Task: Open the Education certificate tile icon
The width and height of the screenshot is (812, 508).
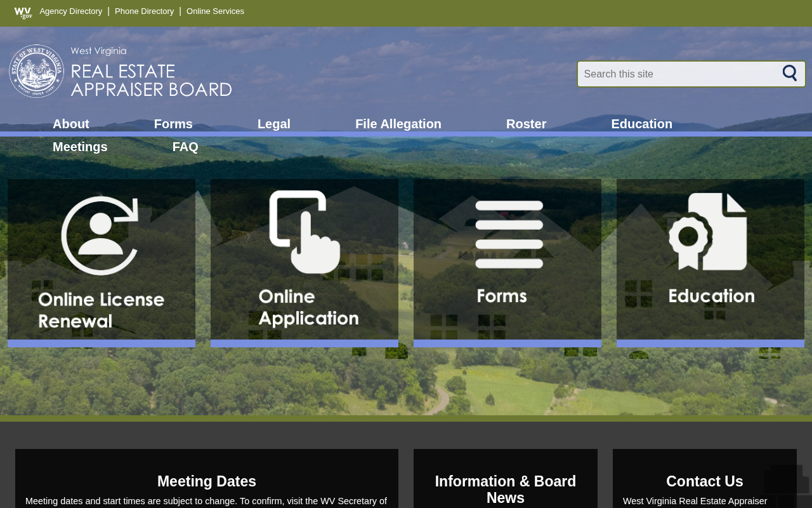Action: tap(708, 232)
